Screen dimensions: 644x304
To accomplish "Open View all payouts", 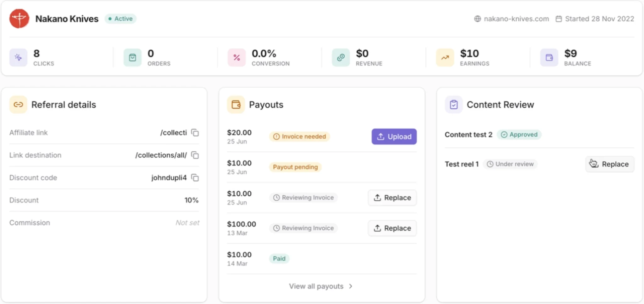I will (x=321, y=286).
